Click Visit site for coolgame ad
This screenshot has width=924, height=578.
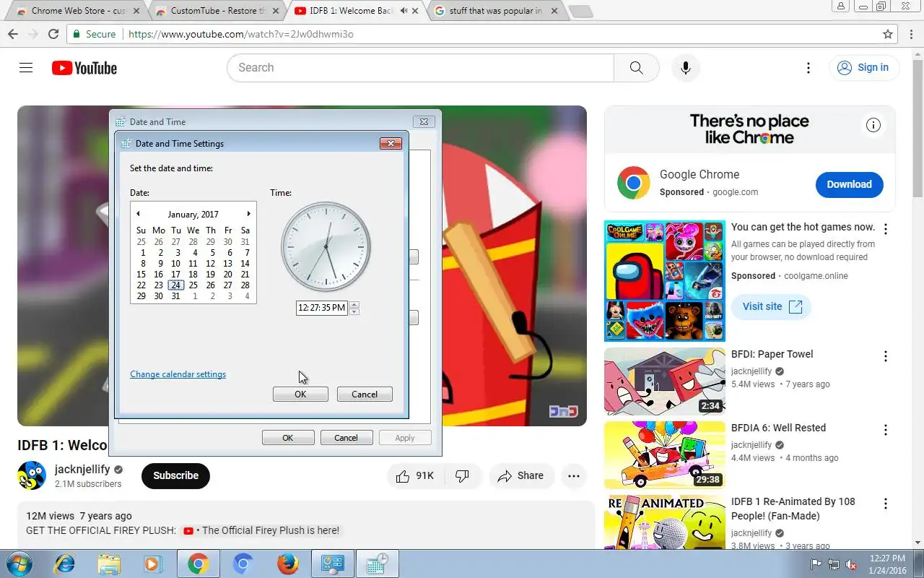(772, 306)
